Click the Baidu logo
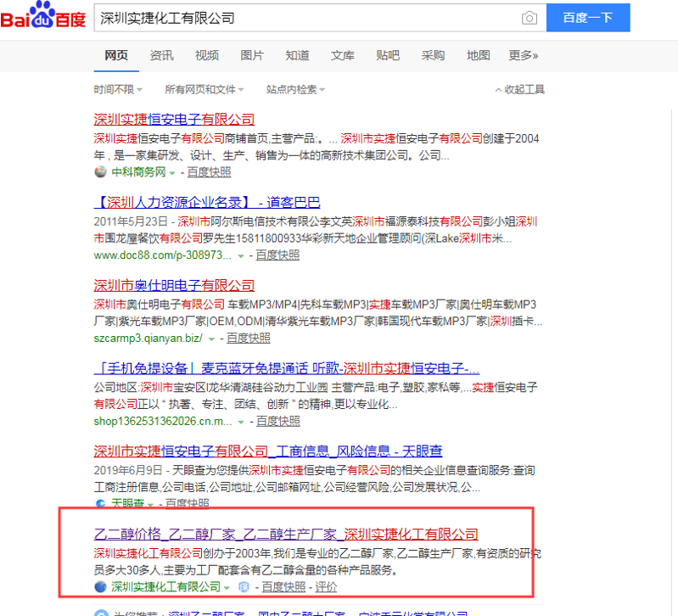Screen dimensions: 678x616 point(42,15)
